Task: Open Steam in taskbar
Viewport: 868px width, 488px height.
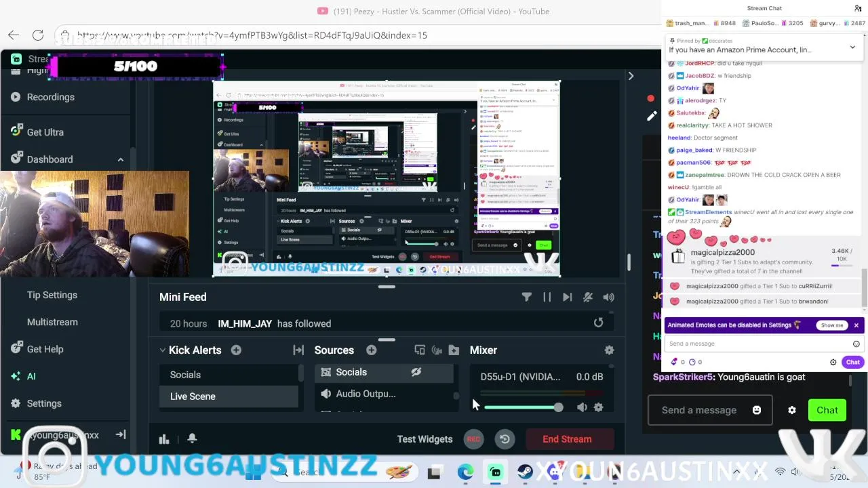Action: [525, 472]
